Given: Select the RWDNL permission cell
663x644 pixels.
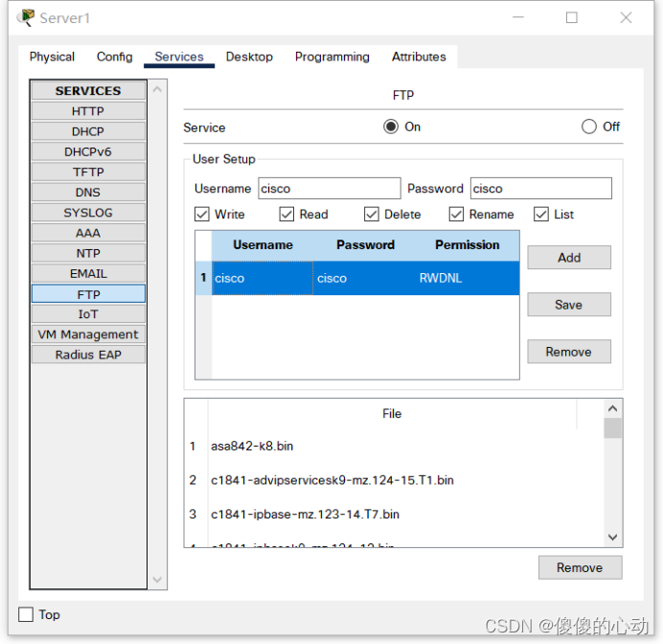Looking at the screenshot, I should pyautogui.click(x=468, y=278).
